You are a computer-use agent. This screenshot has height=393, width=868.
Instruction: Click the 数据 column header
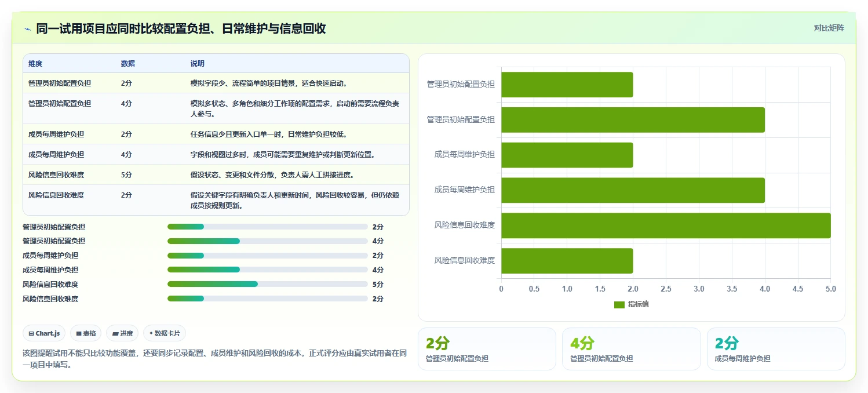click(x=128, y=64)
